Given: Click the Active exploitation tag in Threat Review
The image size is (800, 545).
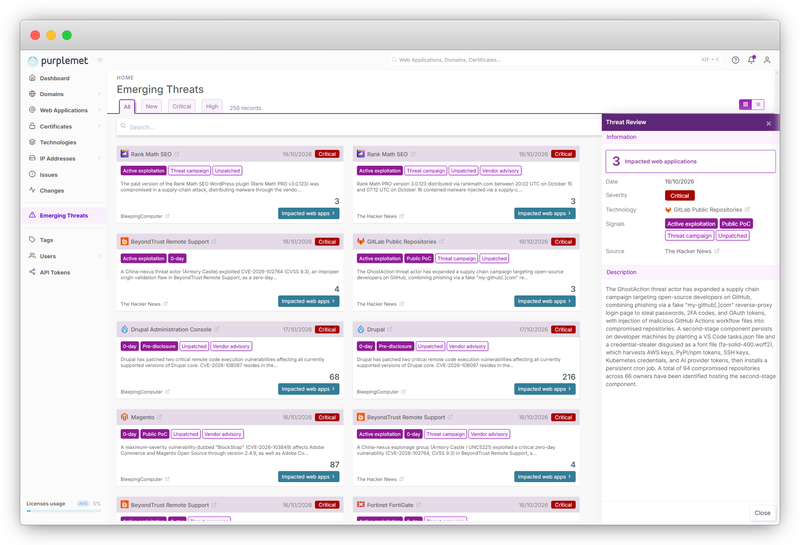Looking at the screenshot, I should (691, 224).
